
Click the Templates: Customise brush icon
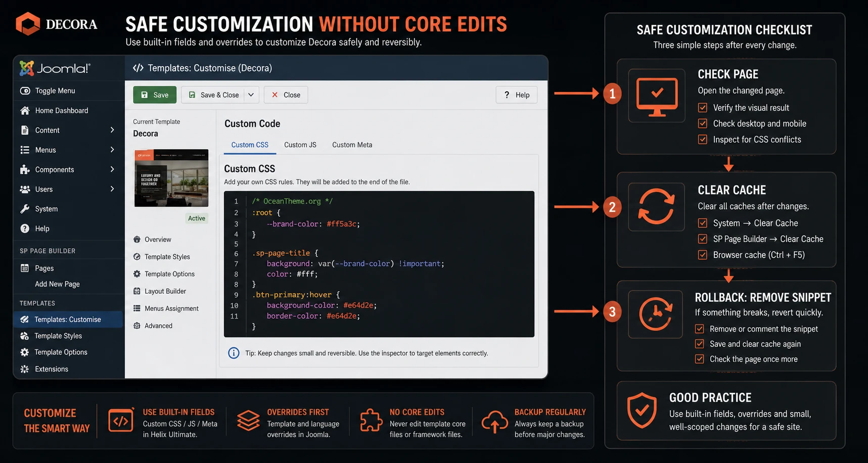pyautogui.click(x=24, y=319)
